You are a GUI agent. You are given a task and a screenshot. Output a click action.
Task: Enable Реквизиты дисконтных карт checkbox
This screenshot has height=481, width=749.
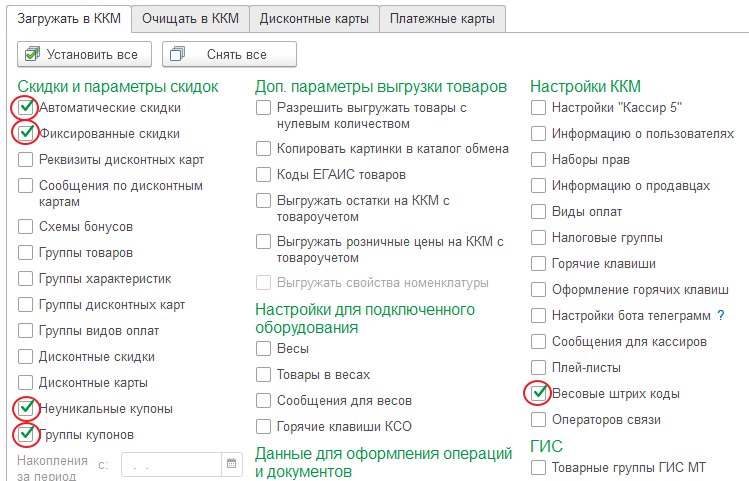[25, 159]
